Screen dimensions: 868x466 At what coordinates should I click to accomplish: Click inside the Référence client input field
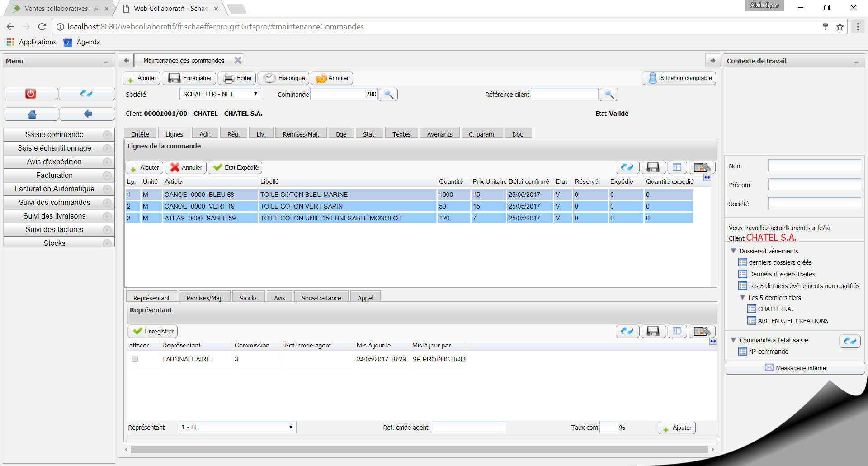(x=564, y=94)
